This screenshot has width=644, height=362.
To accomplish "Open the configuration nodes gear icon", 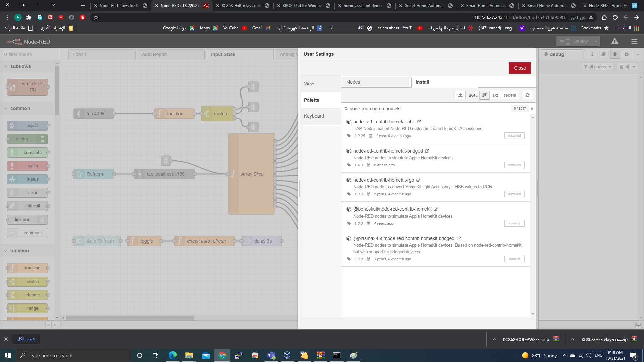I will [x=626, y=54].
